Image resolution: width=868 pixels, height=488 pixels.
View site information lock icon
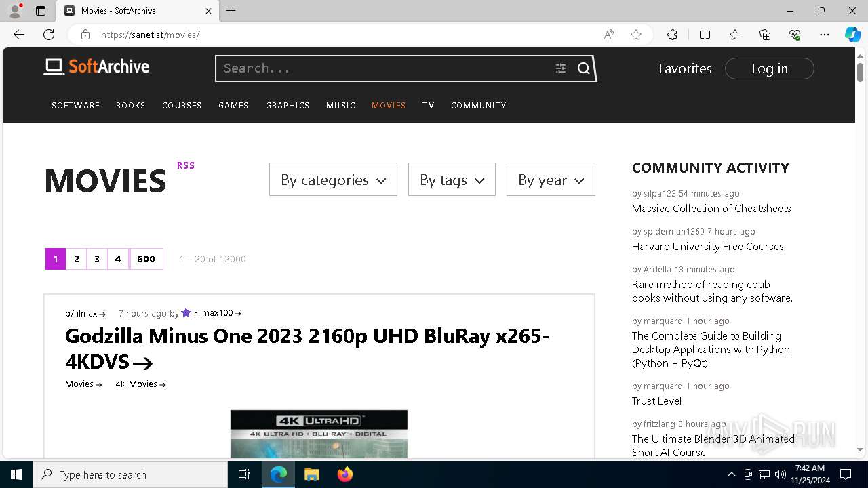point(85,35)
